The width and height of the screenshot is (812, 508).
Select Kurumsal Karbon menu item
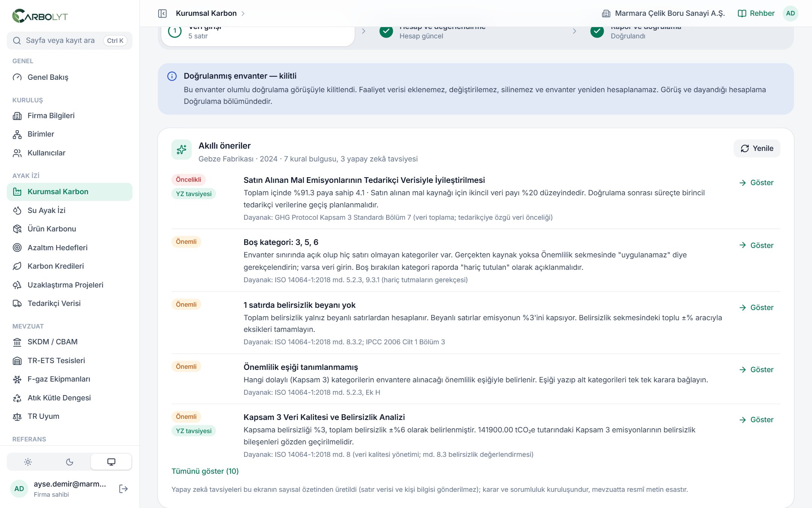coord(70,192)
